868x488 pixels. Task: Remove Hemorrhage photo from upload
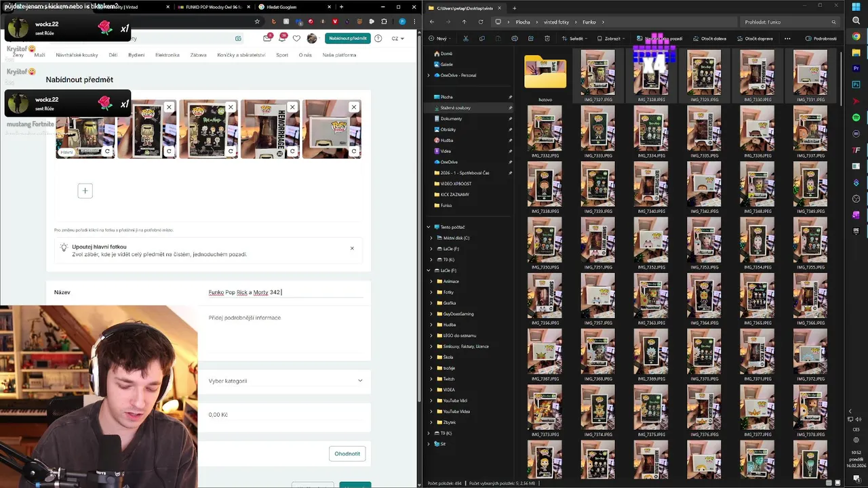point(292,107)
